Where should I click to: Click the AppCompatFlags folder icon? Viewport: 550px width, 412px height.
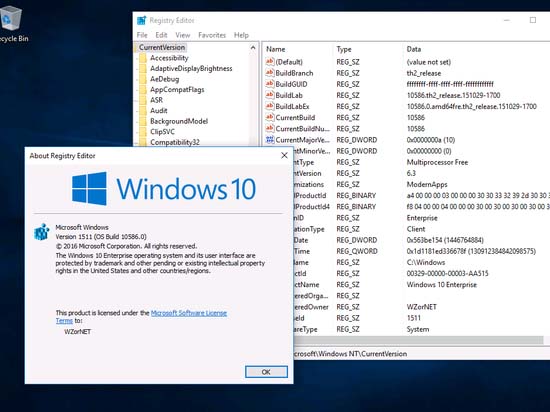click(143, 89)
